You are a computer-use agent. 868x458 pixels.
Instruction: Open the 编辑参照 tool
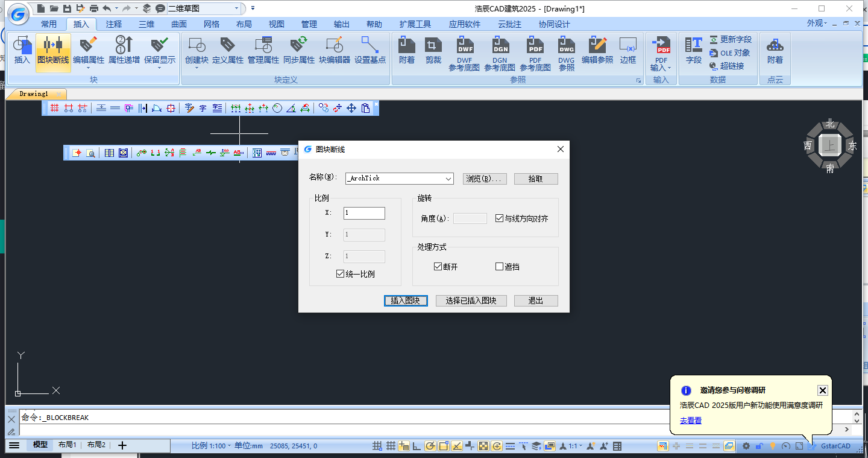tap(597, 50)
